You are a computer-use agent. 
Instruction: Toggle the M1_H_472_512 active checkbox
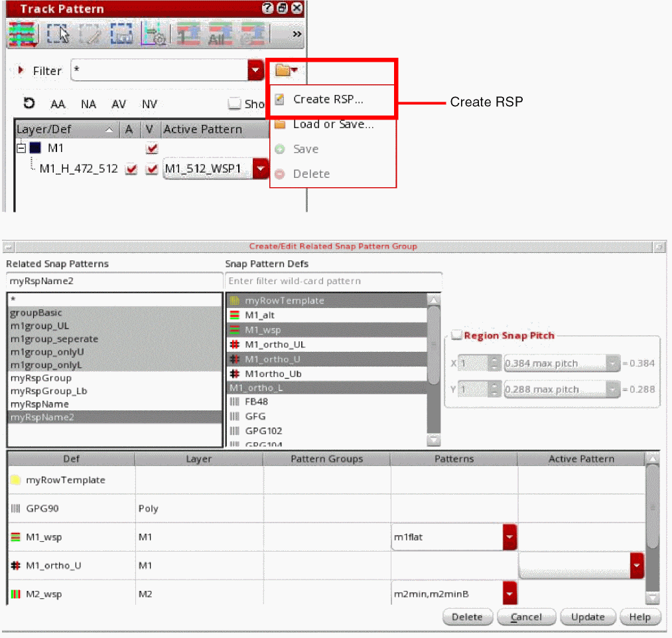131,169
